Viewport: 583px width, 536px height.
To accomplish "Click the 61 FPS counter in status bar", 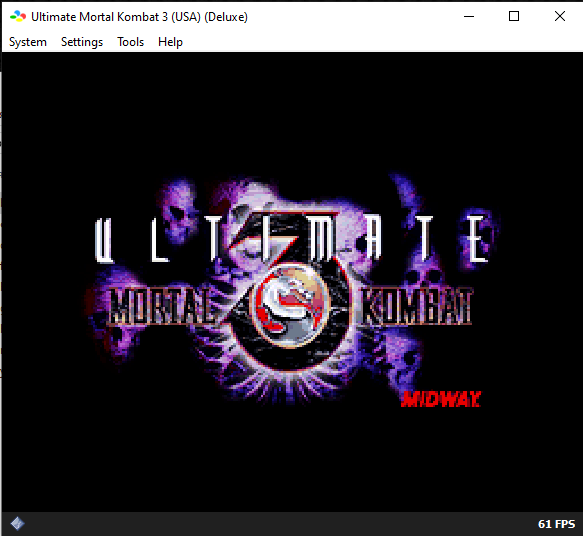I will 556,524.
